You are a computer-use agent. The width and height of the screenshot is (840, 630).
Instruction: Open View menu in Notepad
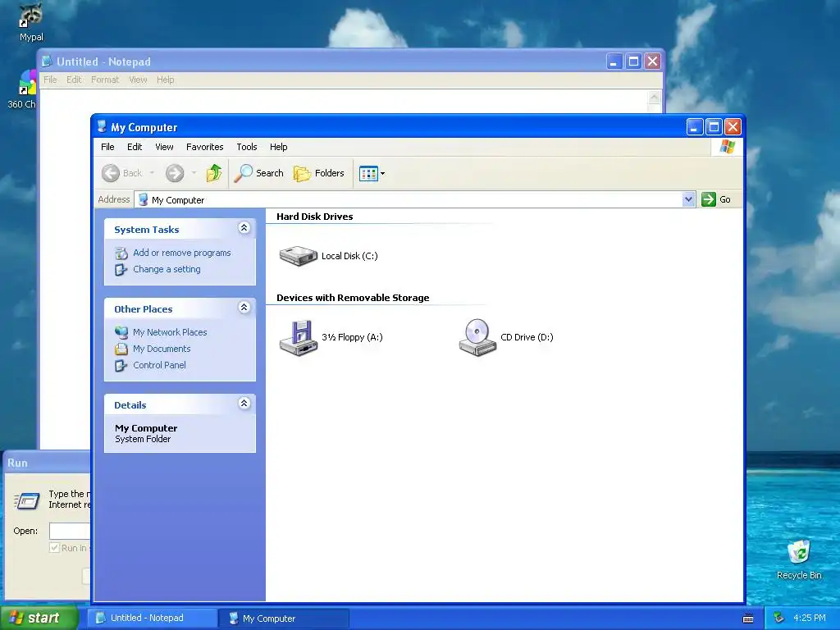pos(138,80)
